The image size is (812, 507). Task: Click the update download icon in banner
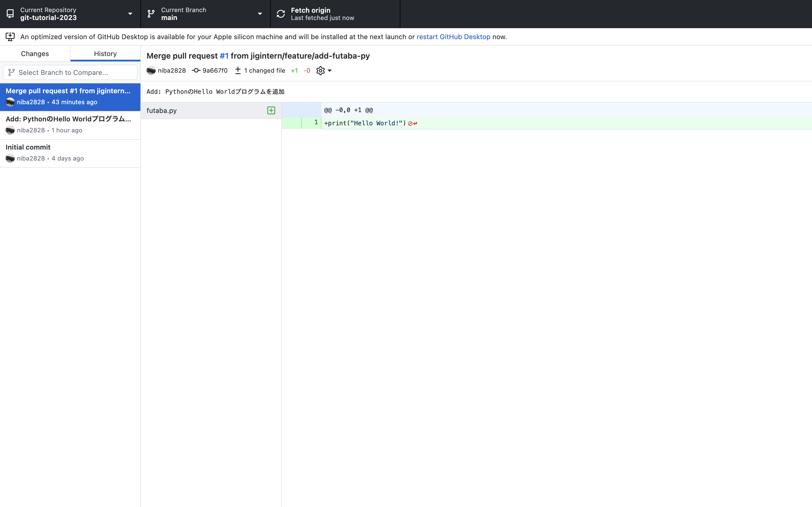tap(10, 37)
